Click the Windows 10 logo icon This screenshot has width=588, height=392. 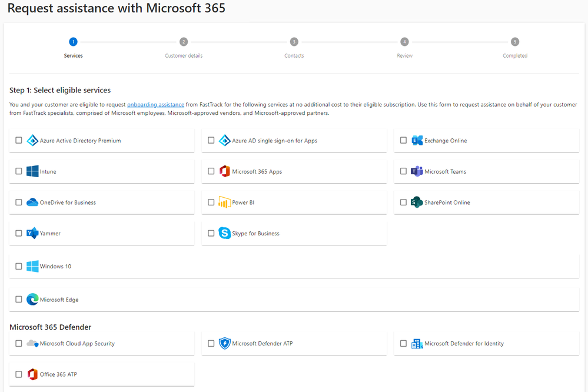coord(32,266)
